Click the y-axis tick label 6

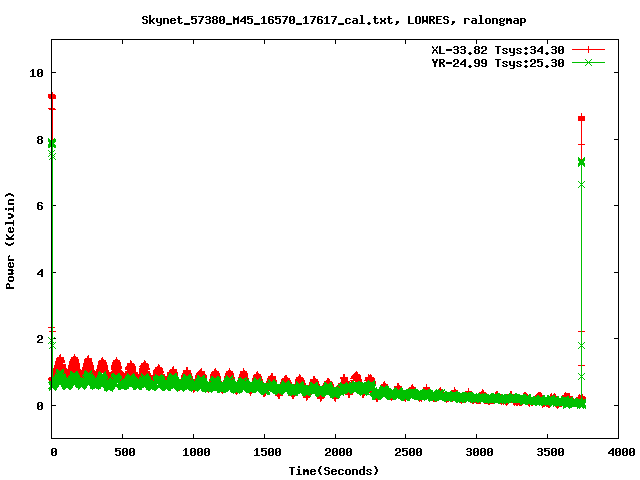(40, 206)
